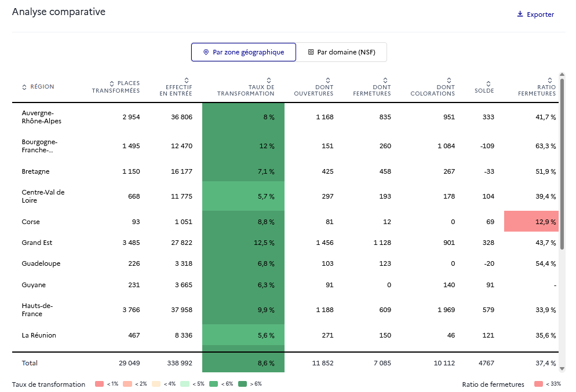Sort by Solde column arrows
The image size is (576, 392).
tap(488, 84)
